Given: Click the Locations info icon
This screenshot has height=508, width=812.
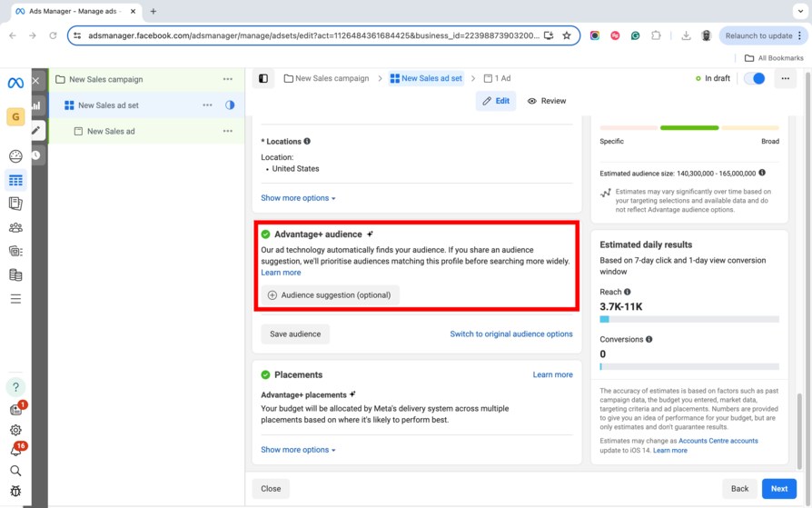Looking at the screenshot, I should 307,141.
